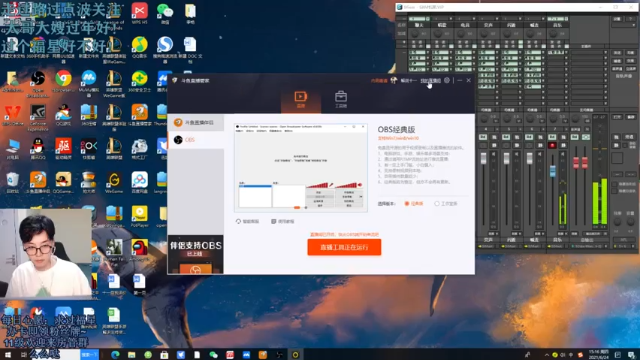Image resolution: width=640 pixels, height=360 pixels.
Task: Open the Google Chrome desktop shortcut
Action: point(63,81)
